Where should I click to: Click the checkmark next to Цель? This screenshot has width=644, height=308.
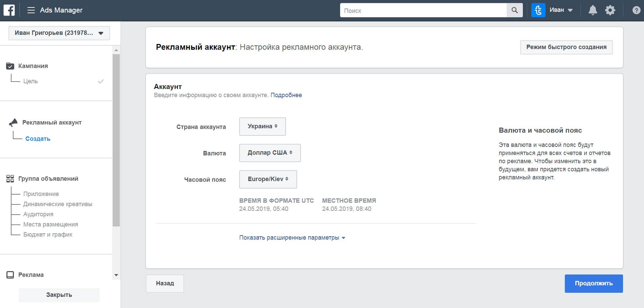[101, 81]
